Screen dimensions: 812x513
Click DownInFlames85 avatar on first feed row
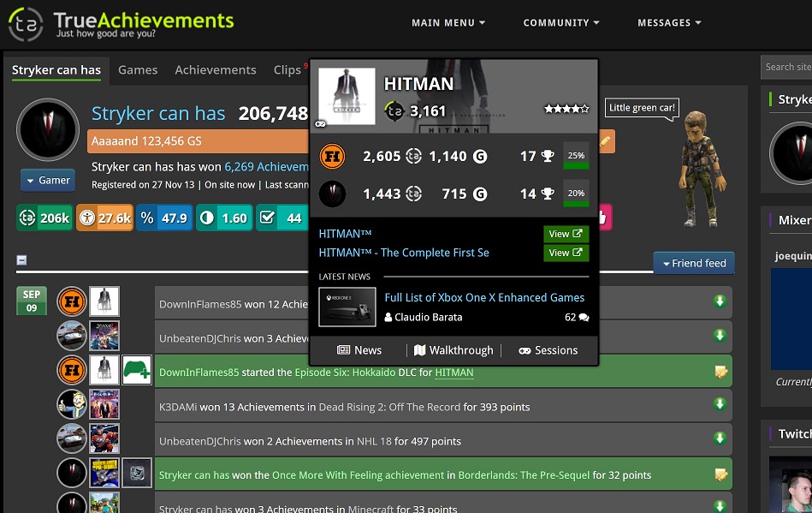[x=72, y=301]
